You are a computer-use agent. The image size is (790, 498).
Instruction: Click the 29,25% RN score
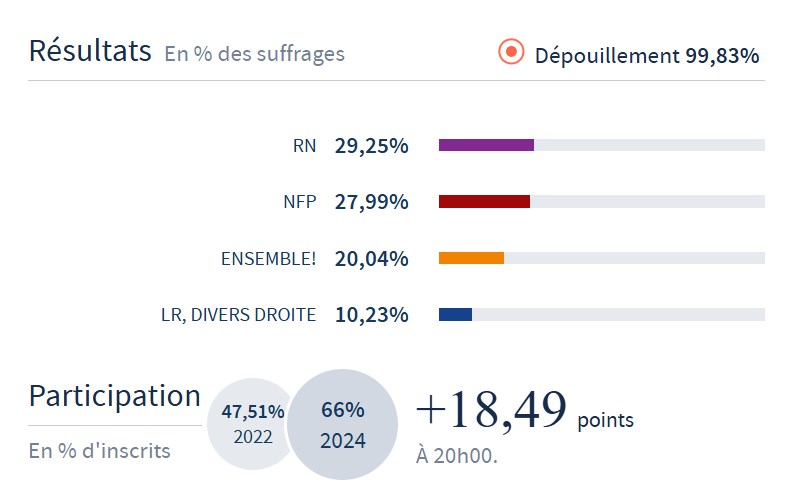click(371, 146)
